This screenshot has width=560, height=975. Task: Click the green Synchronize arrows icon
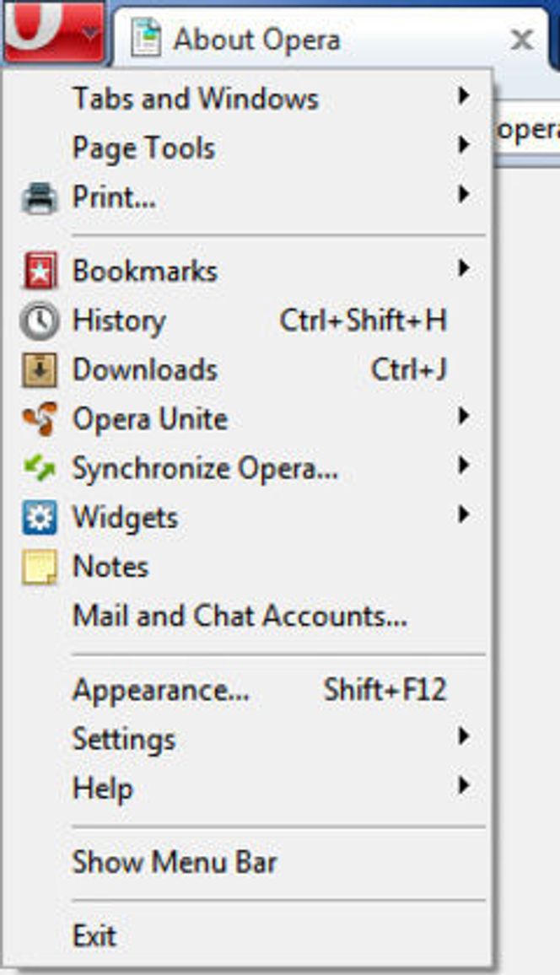point(40,467)
